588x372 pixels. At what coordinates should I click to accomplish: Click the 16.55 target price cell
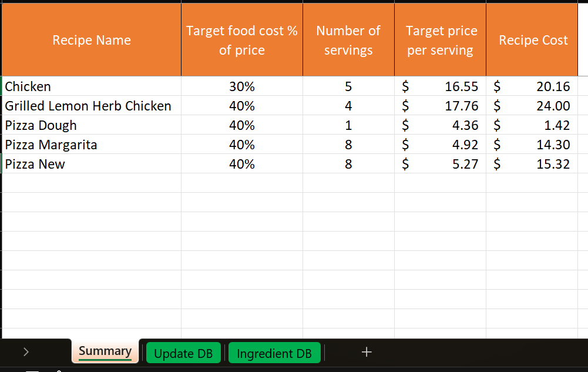click(x=441, y=86)
